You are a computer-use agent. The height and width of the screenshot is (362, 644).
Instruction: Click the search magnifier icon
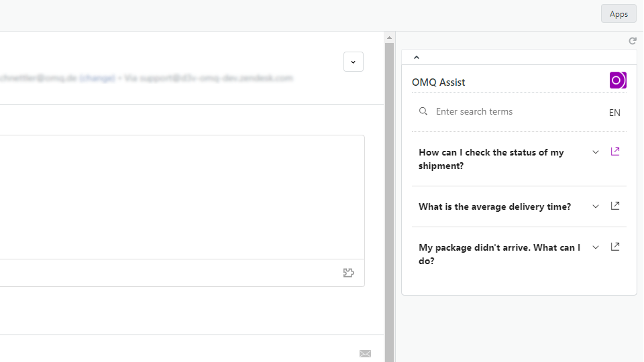[423, 111]
